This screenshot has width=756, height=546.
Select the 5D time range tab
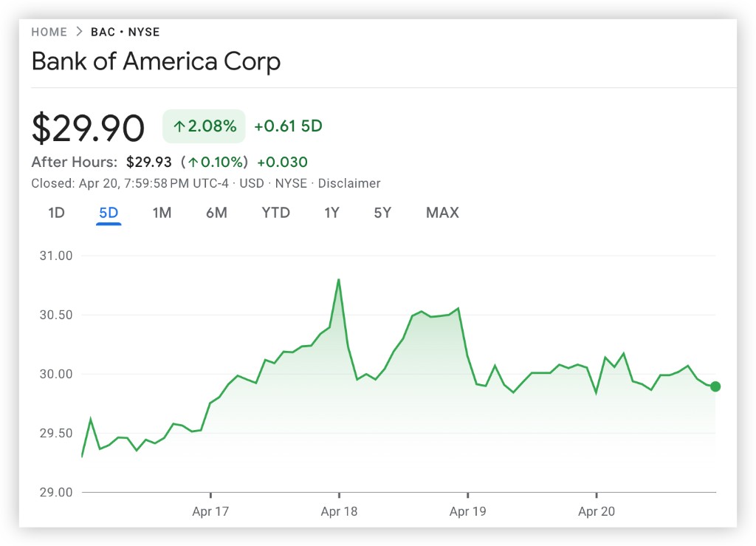pyautogui.click(x=109, y=213)
